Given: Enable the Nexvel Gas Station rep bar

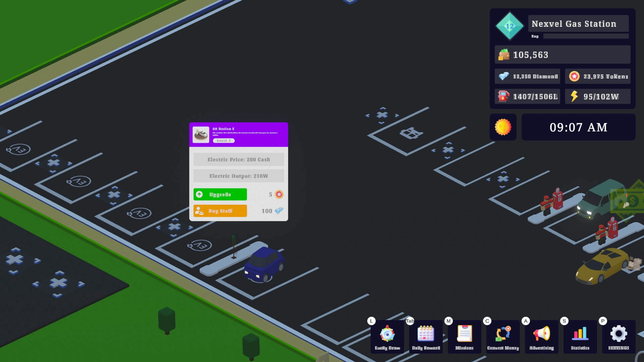Looking at the screenshot, I should pyautogui.click(x=584, y=36).
